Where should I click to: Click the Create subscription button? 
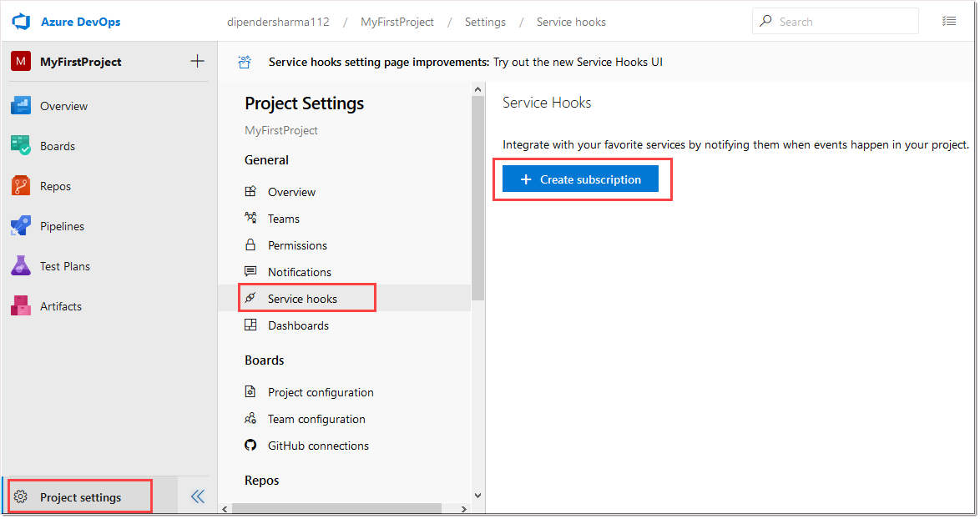click(580, 179)
